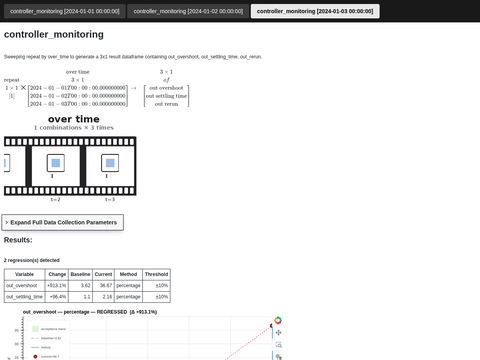Image resolution: width=480 pixels, height=360 pixels.
Task: Click the current value '36.67'
Action: pos(103,286)
